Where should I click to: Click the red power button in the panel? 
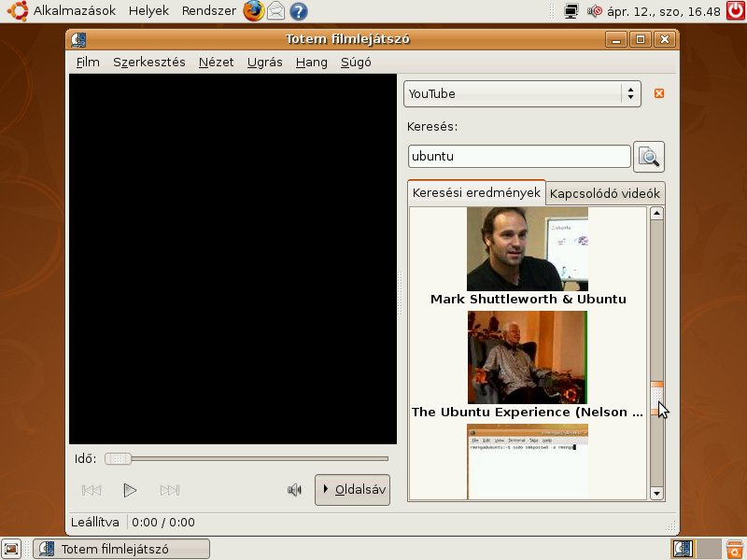[736, 10]
